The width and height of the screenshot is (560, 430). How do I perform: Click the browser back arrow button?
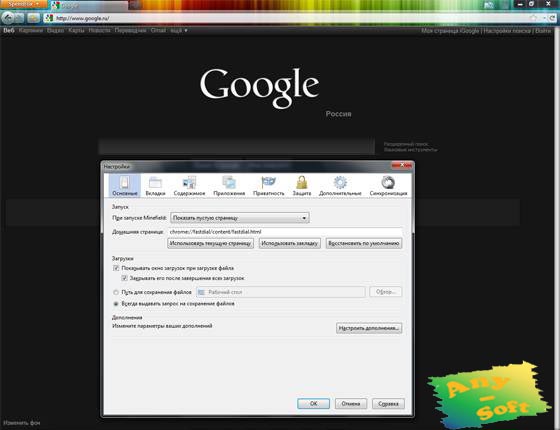[x=8, y=18]
